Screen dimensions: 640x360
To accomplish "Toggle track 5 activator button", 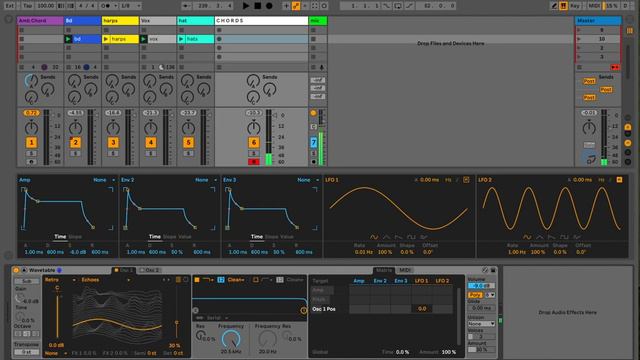I will 188,142.
